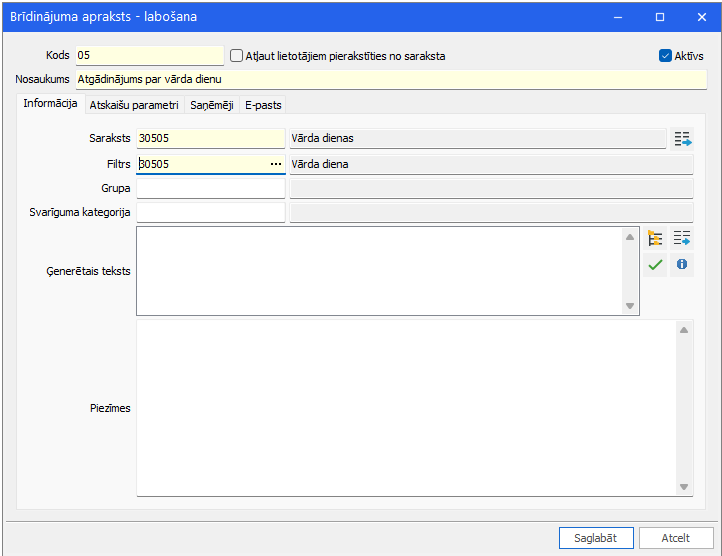Image resolution: width=722 pixels, height=556 pixels.
Task: Open the Saņēmēji tab
Action: pos(212,105)
